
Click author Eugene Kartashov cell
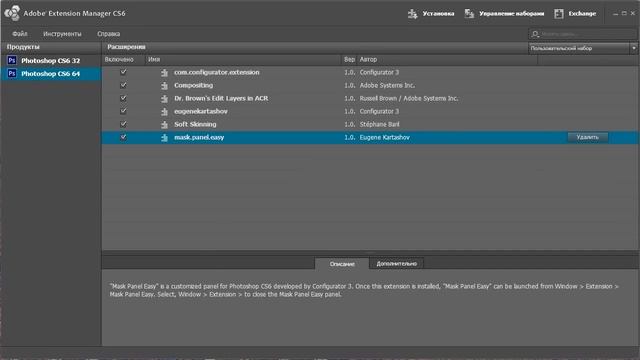click(384, 138)
